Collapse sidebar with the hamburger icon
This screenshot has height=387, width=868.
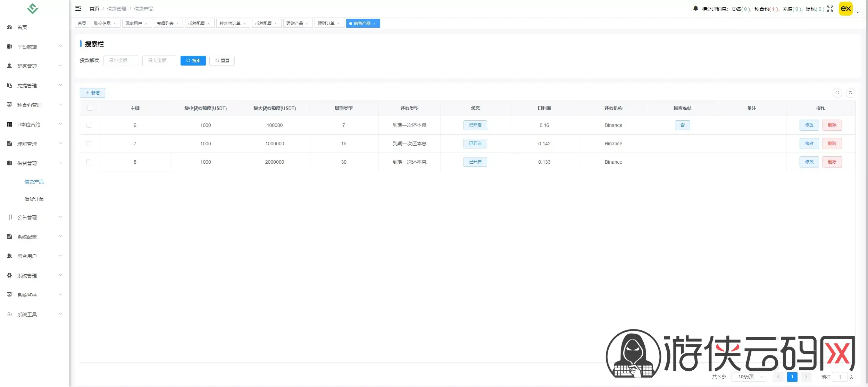[78, 8]
